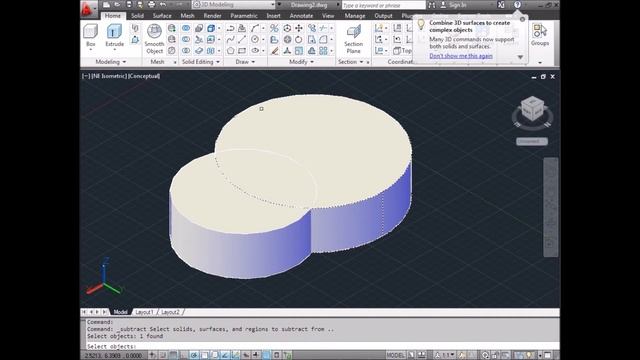The image size is (640, 360).
Task: Click the NE Isometric view control label
Action: click(109, 76)
